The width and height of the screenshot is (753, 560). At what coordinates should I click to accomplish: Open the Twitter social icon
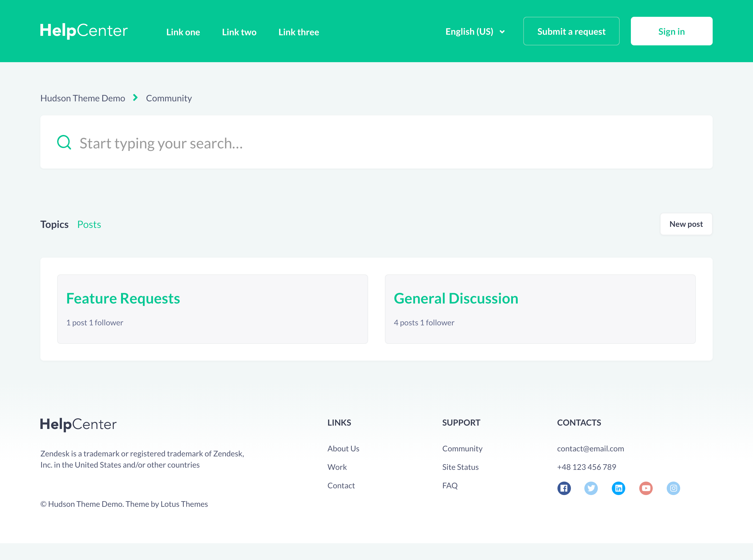(591, 488)
